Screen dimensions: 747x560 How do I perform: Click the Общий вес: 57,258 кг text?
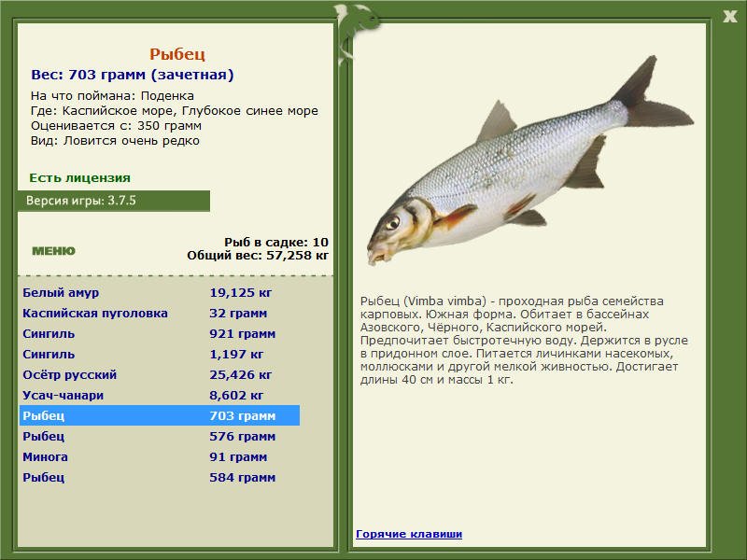point(258,255)
